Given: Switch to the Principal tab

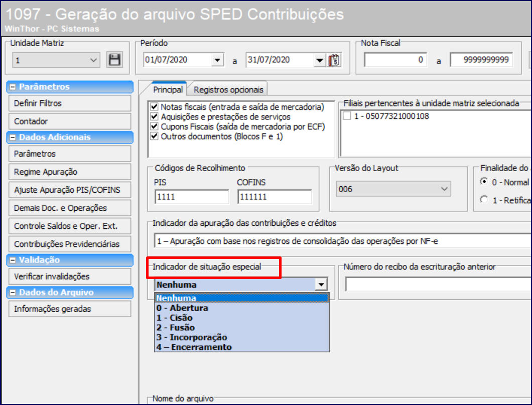Looking at the screenshot, I should point(168,89).
